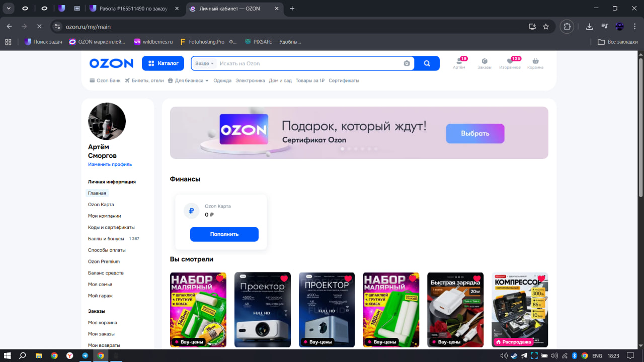Click Выбрать on the certificate banner
The height and width of the screenshot is (362, 644).
click(x=475, y=133)
